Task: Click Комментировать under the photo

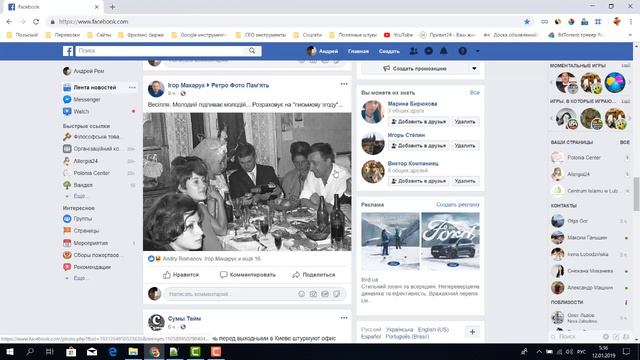Action: coord(247,275)
